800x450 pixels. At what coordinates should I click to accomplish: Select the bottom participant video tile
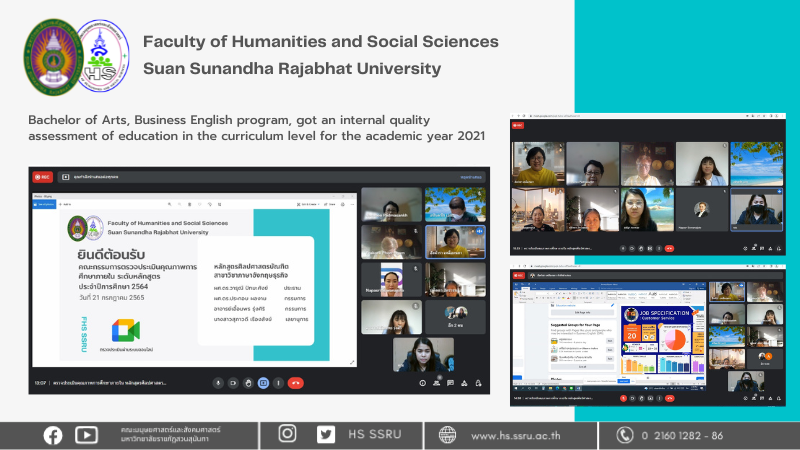coord(421,355)
